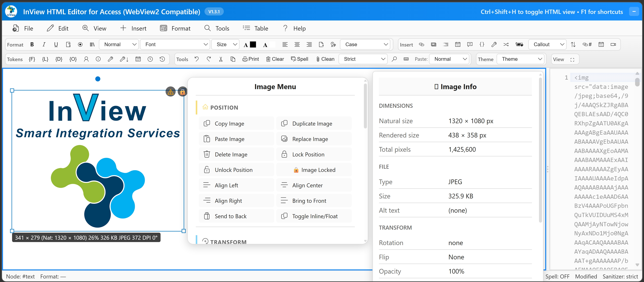Click the Spell button
Viewport: 644px width, 282px height.
click(x=299, y=59)
